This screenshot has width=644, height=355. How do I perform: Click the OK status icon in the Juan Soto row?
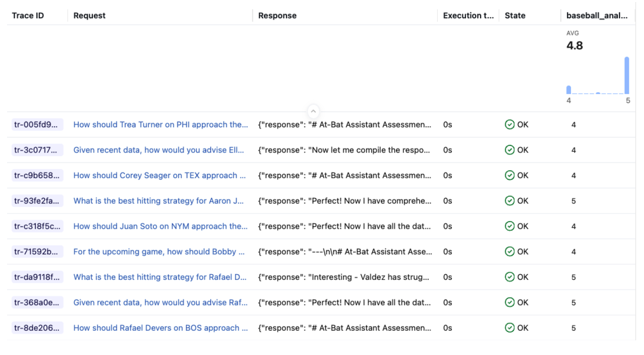click(x=509, y=226)
